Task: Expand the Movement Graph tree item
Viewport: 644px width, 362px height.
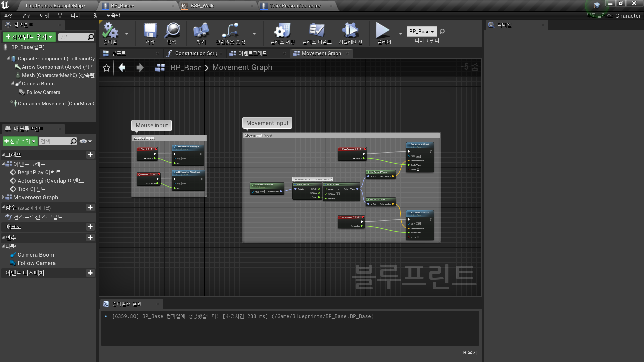Action: pos(3,197)
